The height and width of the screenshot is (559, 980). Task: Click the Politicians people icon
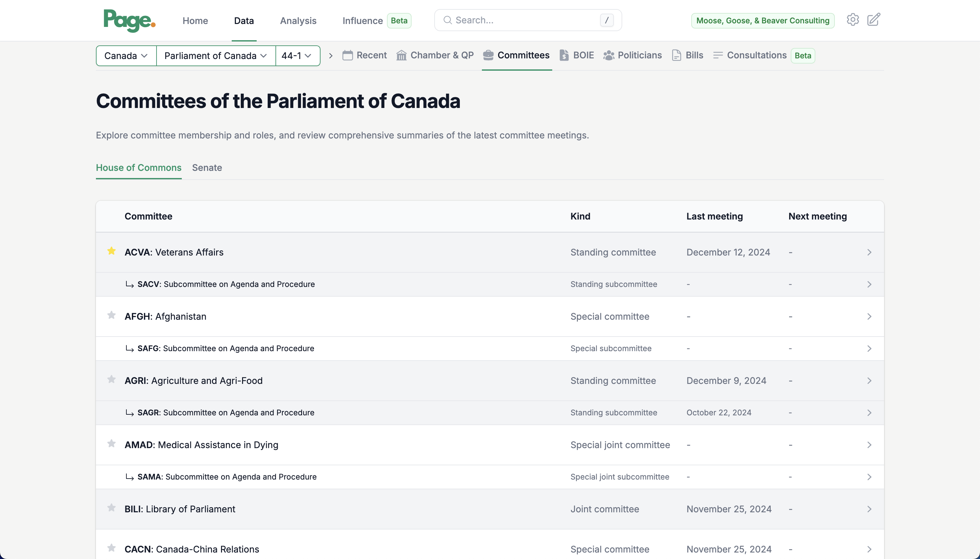click(x=609, y=55)
